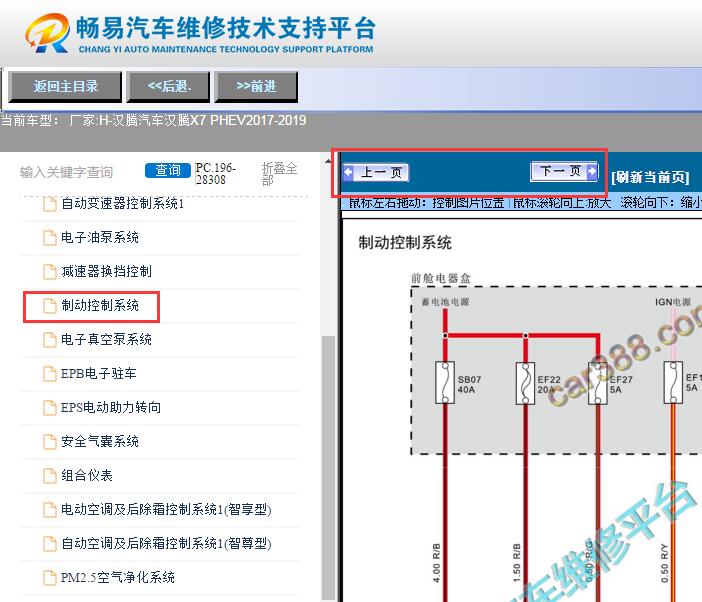Click the 1.50 R/B wire label

517,563
